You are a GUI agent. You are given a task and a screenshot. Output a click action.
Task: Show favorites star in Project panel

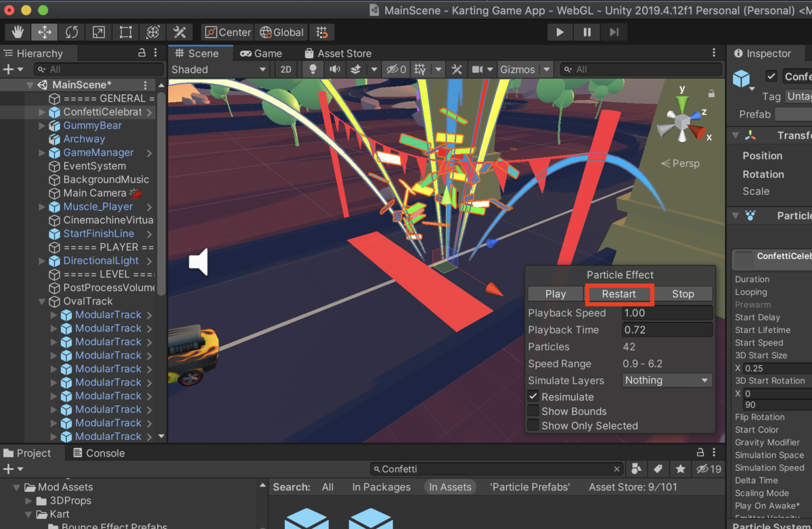(x=681, y=469)
